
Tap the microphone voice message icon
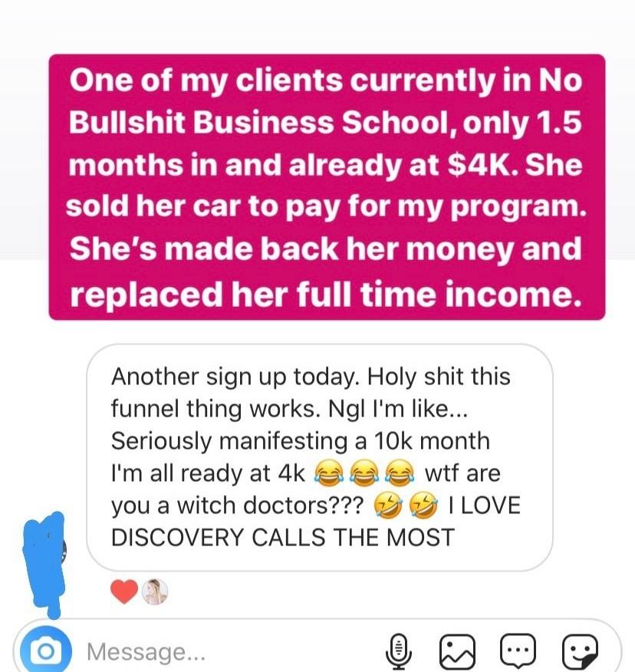pos(399,651)
